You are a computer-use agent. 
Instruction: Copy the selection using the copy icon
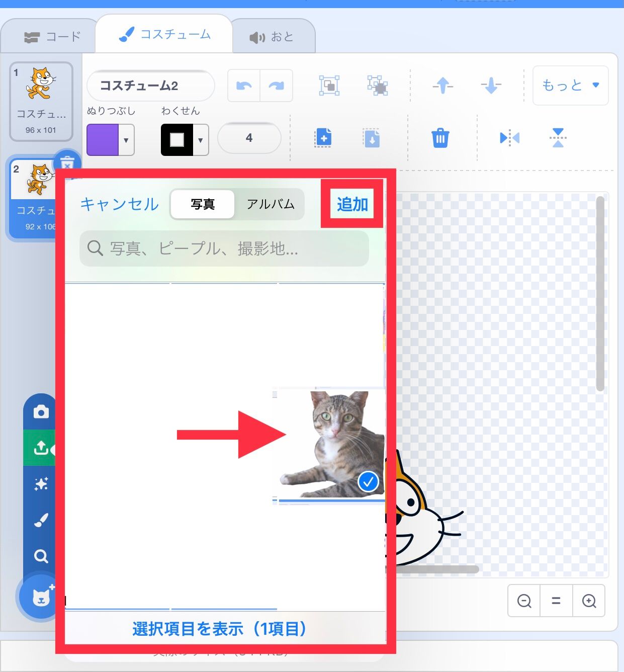[323, 137]
